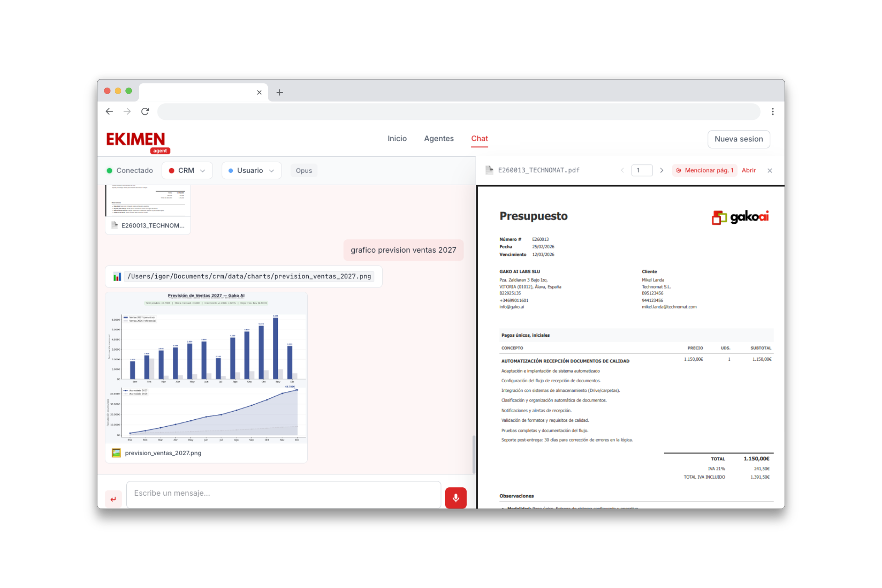Click the Nueva sesion button

coord(738,139)
